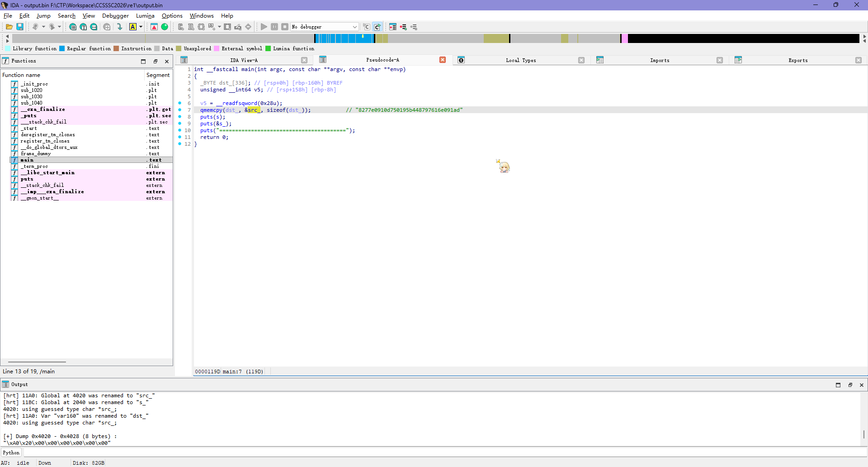The image size is (868, 467).
Task: Select the deregister_tm_clones function
Action: point(48,135)
